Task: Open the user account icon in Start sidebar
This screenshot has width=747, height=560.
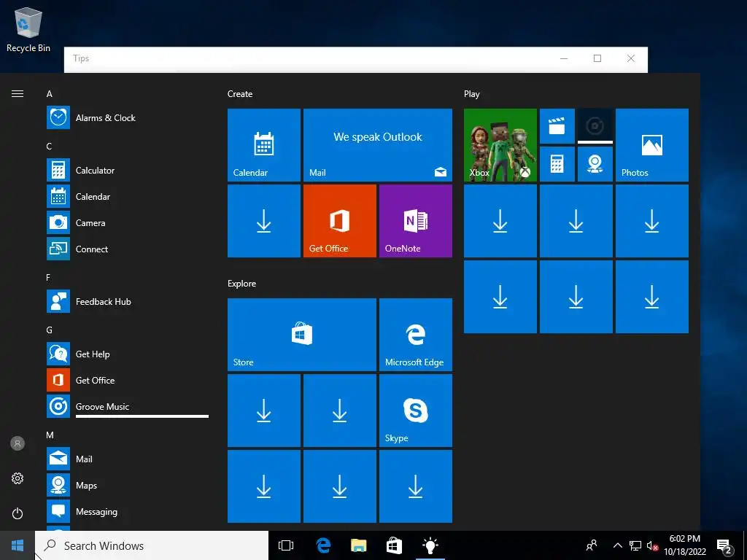Action: pyautogui.click(x=18, y=444)
